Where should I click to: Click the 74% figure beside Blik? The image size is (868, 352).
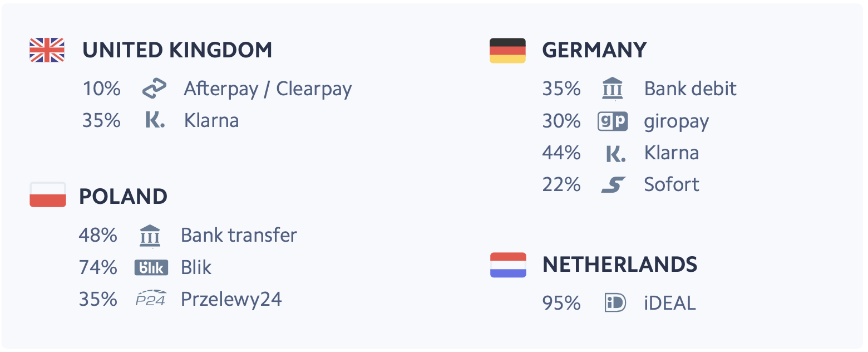(x=98, y=268)
